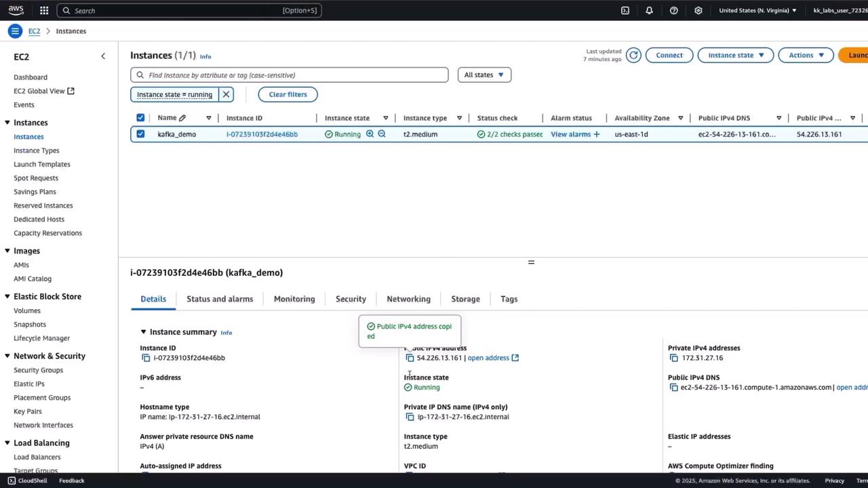868x488 pixels.
Task: Copy the Private IP DNS name
Action: [x=410, y=417]
